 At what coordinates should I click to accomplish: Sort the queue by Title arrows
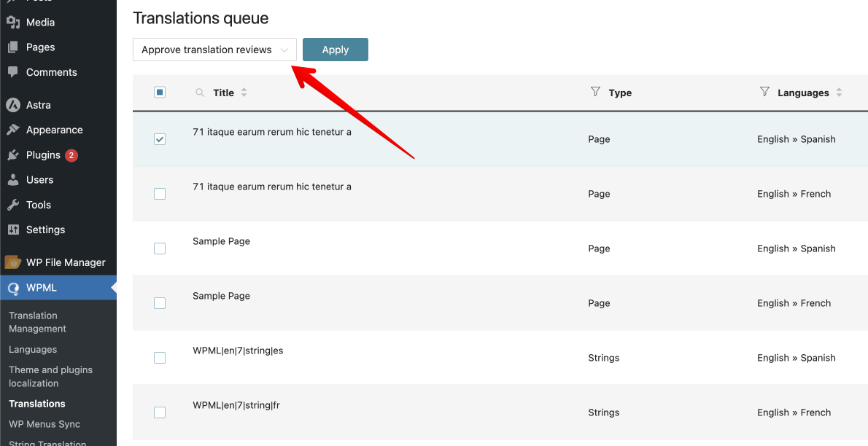pos(244,93)
